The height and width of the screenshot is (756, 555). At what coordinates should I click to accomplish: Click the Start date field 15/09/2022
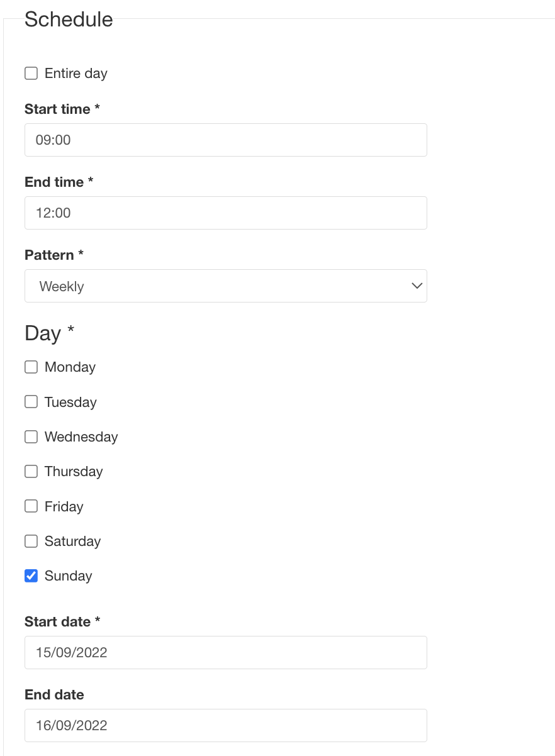click(225, 652)
